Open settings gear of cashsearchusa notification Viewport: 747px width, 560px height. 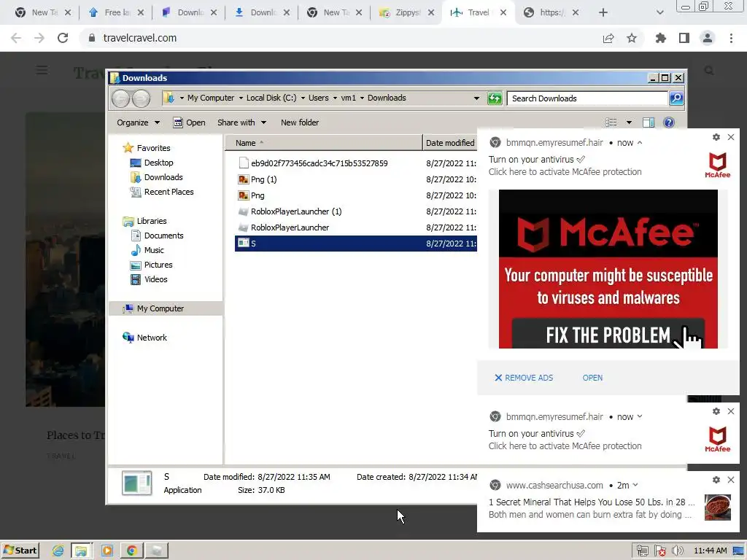[716, 480]
